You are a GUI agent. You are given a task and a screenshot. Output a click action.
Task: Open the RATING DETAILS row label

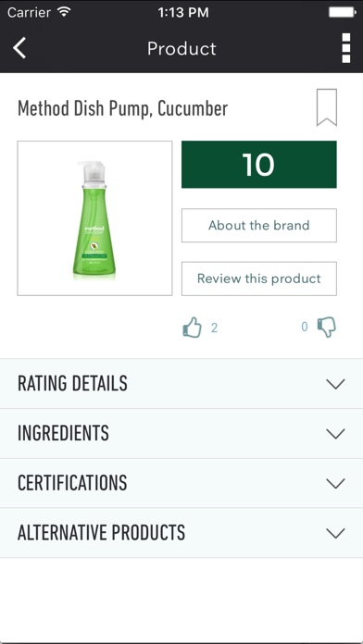pyautogui.click(x=72, y=384)
